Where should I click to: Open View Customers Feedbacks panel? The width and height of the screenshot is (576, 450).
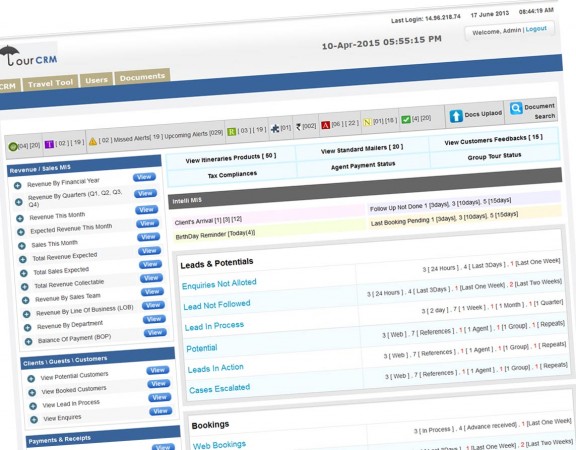pyautogui.click(x=493, y=140)
